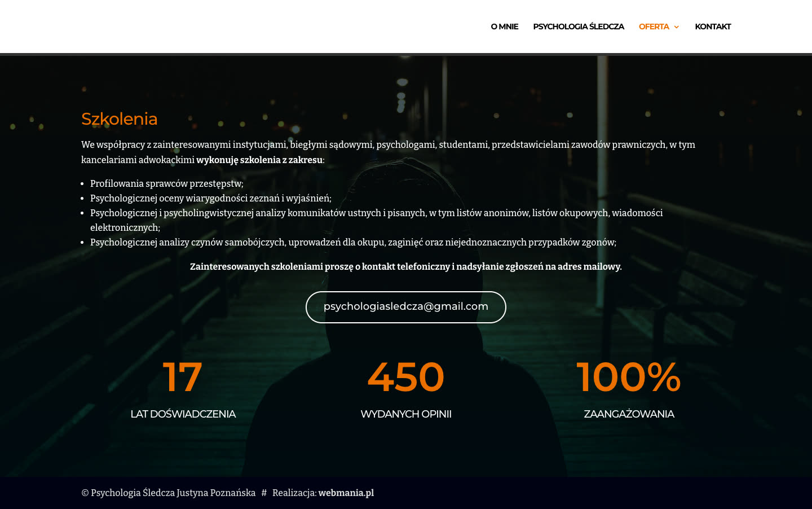Click the 100% counter number
This screenshot has width=812, height=509.
click(629, 377)
